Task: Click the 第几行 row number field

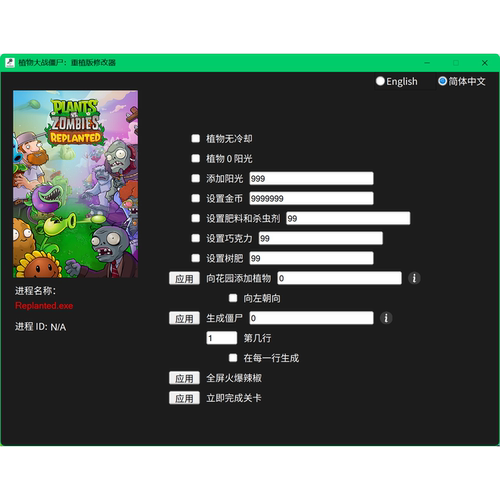Action: [x=222, y=338]
